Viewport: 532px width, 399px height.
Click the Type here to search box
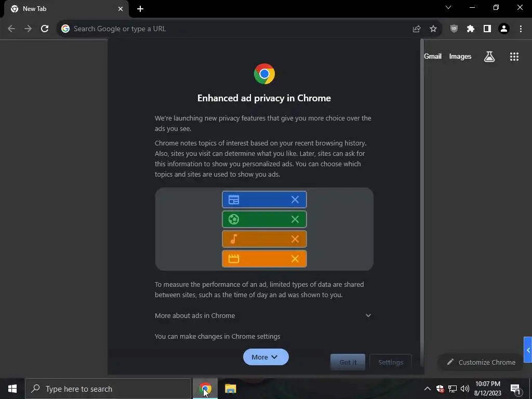tap(108, 389)
